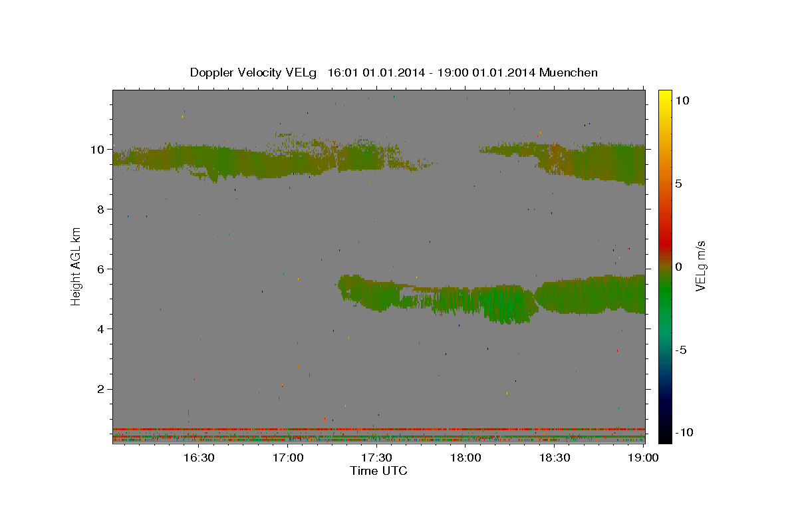798x532 pixels.
Task: Click the colorbar value label 5
Action: coord(678,184)
